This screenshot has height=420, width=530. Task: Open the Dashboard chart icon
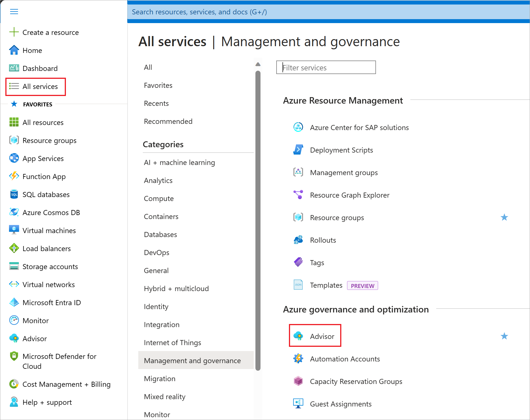14,68
